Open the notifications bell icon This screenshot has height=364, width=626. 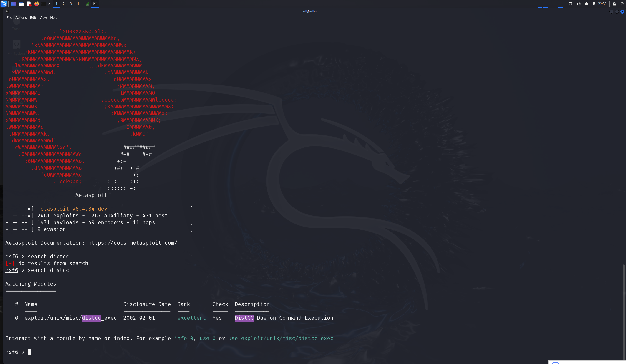[x=586, y=4]
